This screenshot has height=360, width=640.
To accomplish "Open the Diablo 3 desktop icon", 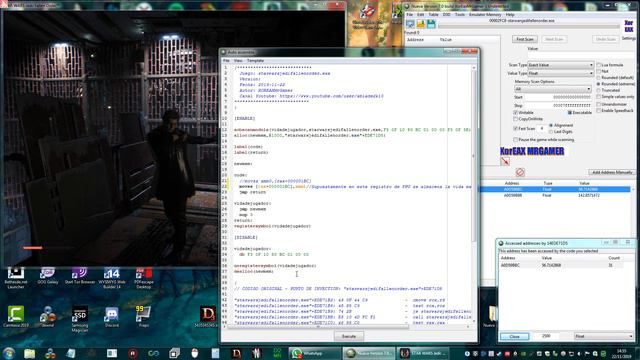I will click(208, 317).
